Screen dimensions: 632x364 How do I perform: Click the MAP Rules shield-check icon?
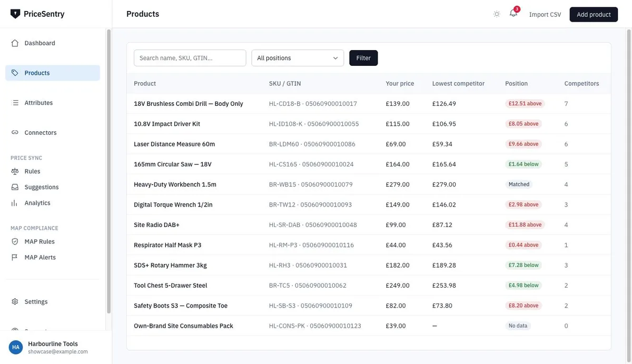[x=15, y=241]
